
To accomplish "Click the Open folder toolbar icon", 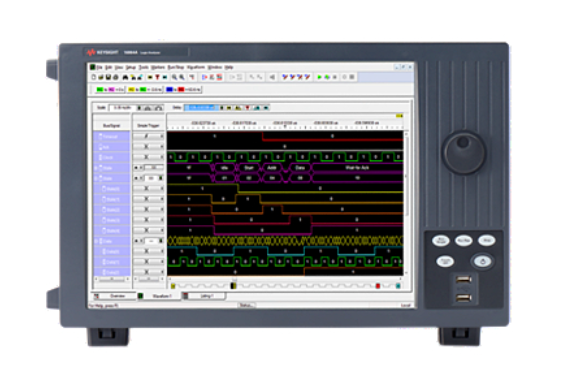I will [101, 77].
